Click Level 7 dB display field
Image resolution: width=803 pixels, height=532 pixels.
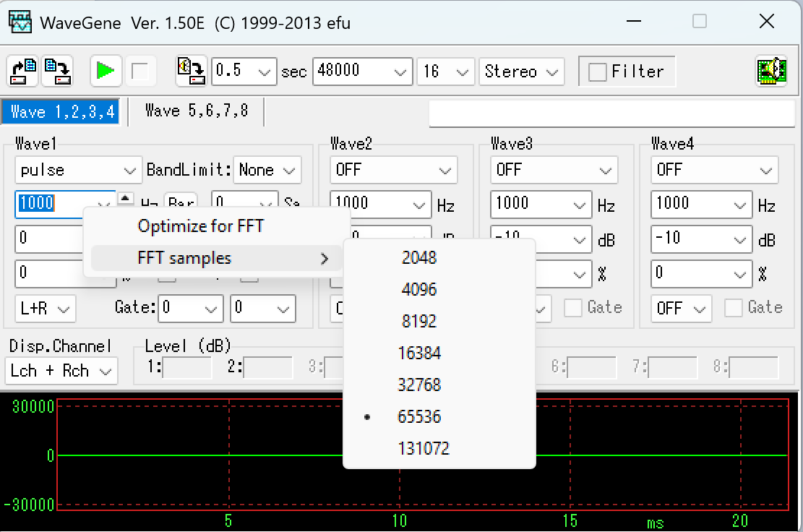pos(672,367)
